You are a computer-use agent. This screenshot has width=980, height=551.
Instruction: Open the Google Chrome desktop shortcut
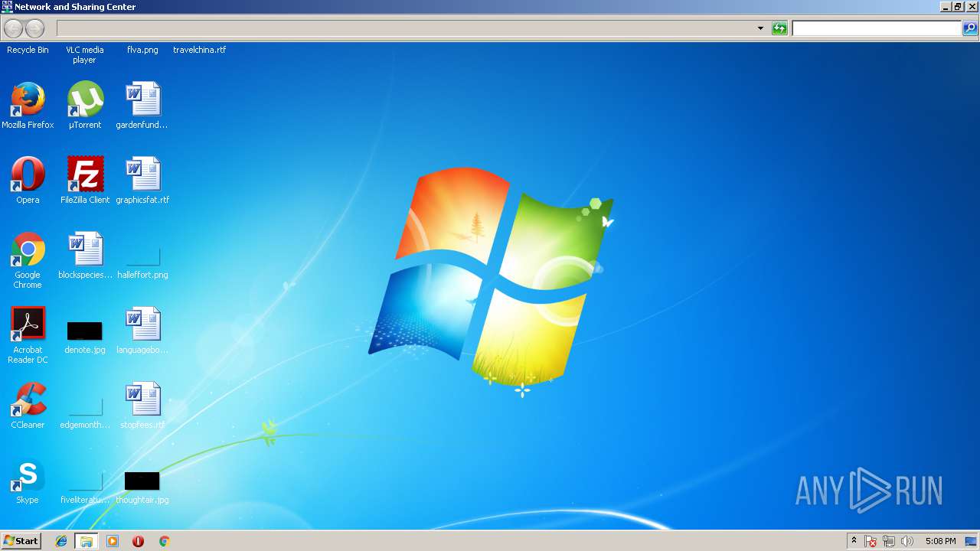(28, 249)
